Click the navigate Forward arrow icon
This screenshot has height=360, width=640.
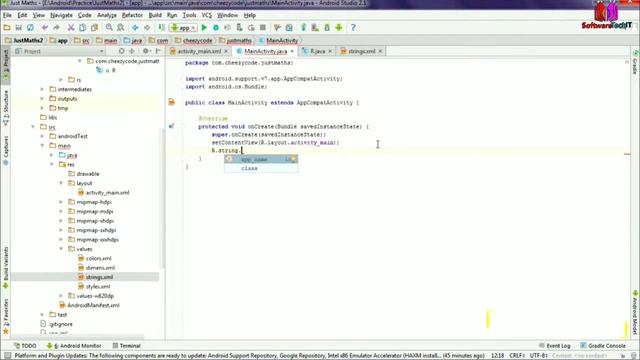click(147, 28)
